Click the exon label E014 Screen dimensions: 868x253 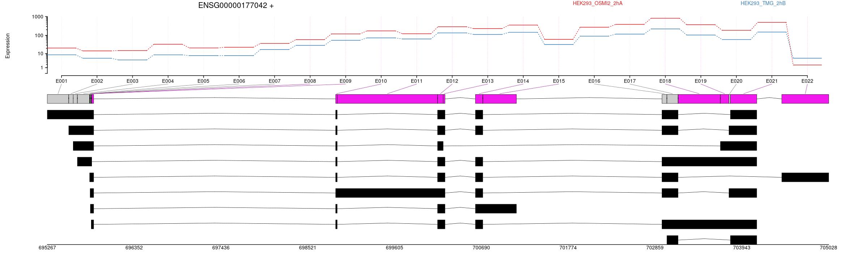click(523, 81)
